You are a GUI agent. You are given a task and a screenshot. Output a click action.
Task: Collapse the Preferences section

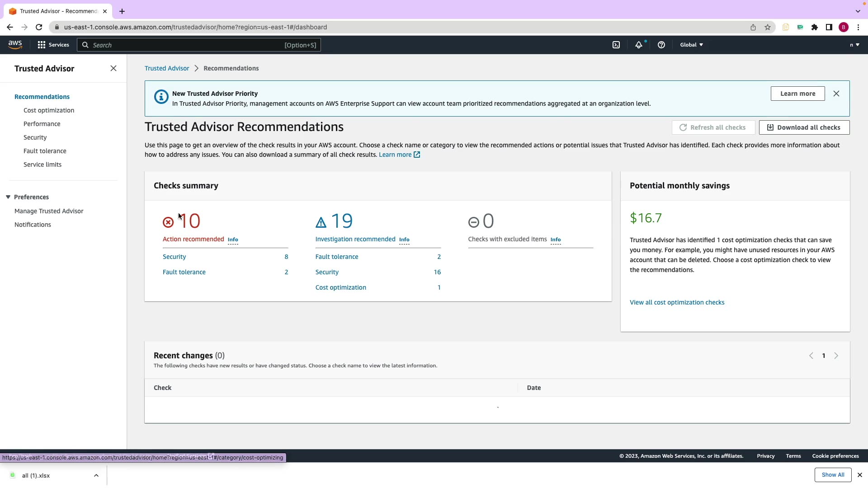coord(8,197)
